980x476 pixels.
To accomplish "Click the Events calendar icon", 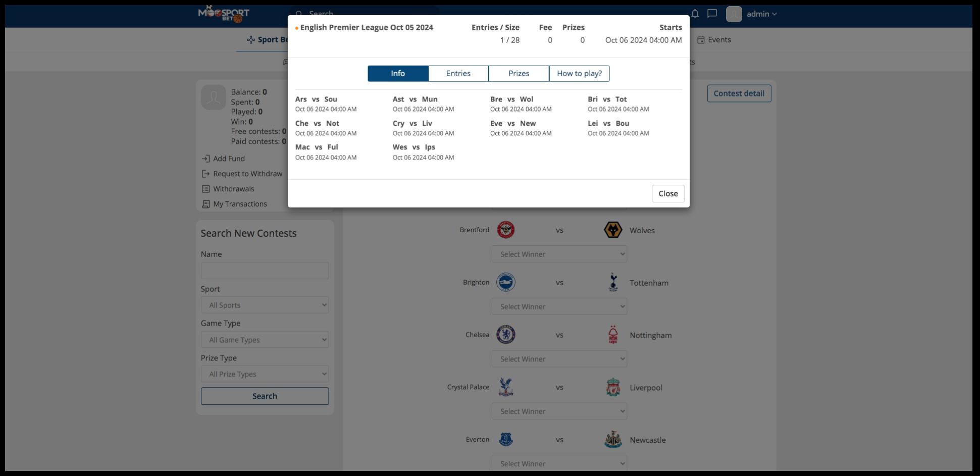I will click(701, 40).
